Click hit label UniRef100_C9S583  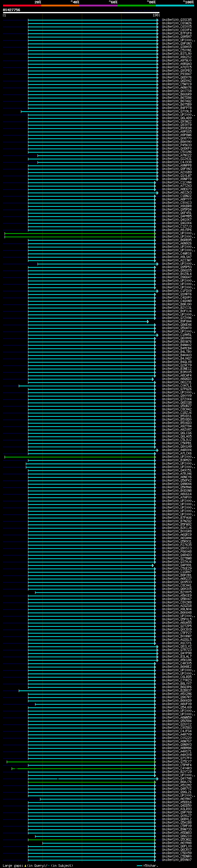tap(177, 728)
